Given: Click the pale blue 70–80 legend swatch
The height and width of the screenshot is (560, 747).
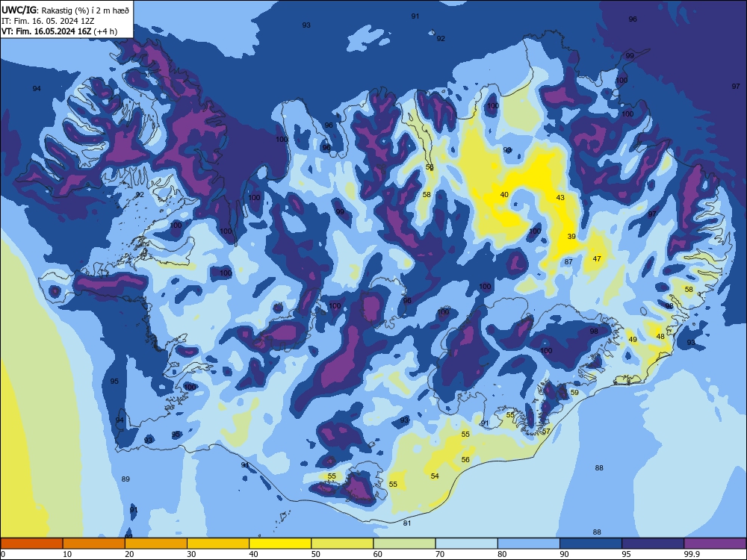Looking at the screenshot, I should coord(466,544).
